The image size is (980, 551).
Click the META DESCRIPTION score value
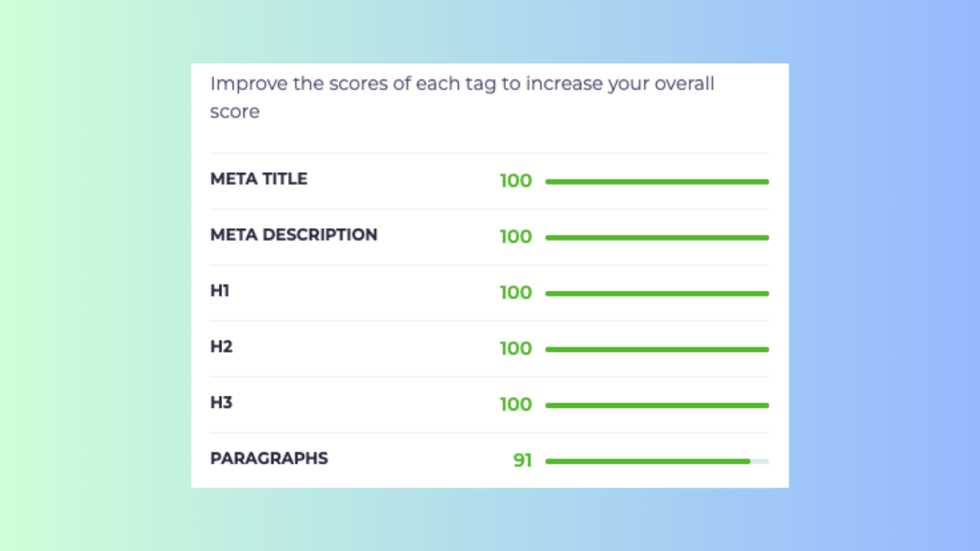[x=516, y=237]
